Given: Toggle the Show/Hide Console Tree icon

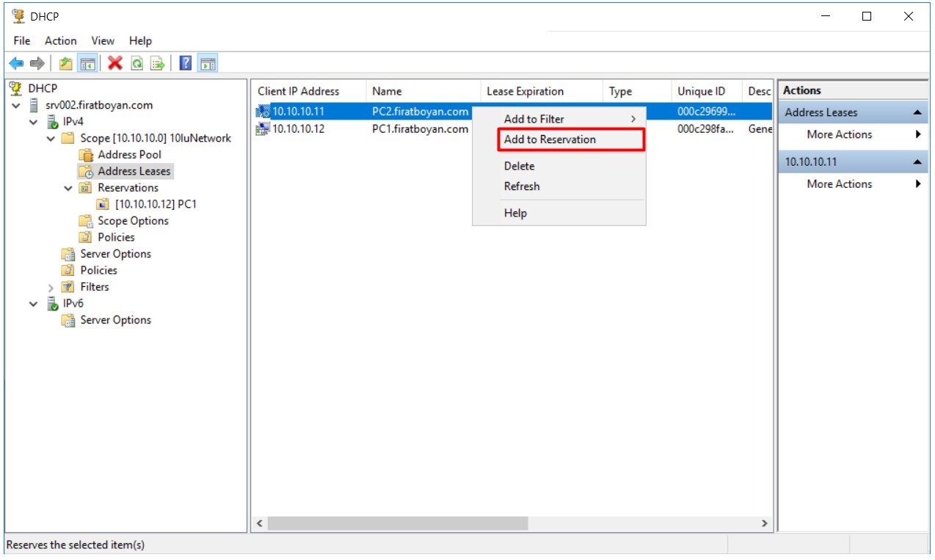Looking at the screenshot, I should point(87,64).
